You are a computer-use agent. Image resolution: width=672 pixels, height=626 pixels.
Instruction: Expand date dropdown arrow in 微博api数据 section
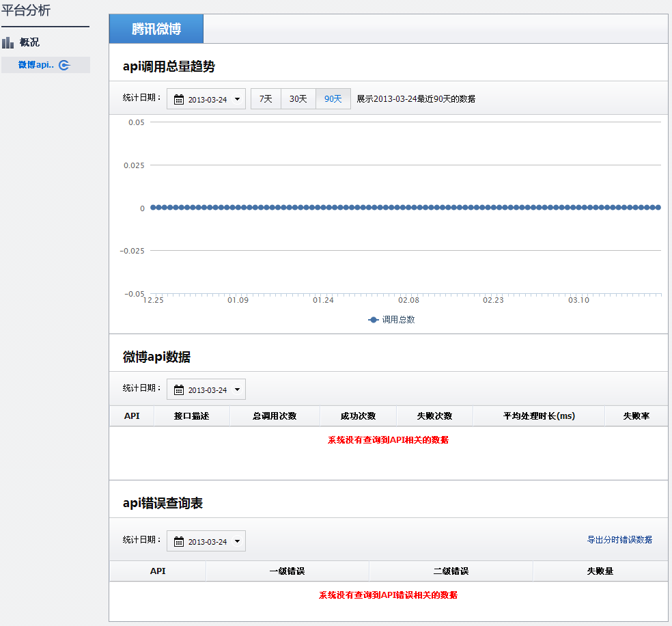[237, 390]
